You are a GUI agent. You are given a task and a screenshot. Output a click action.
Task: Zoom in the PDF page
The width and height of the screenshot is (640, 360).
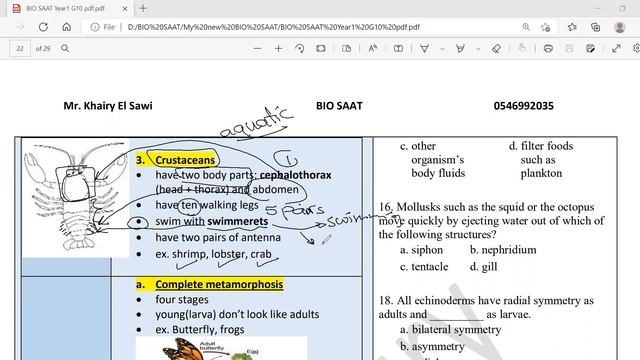click(278, 49)
